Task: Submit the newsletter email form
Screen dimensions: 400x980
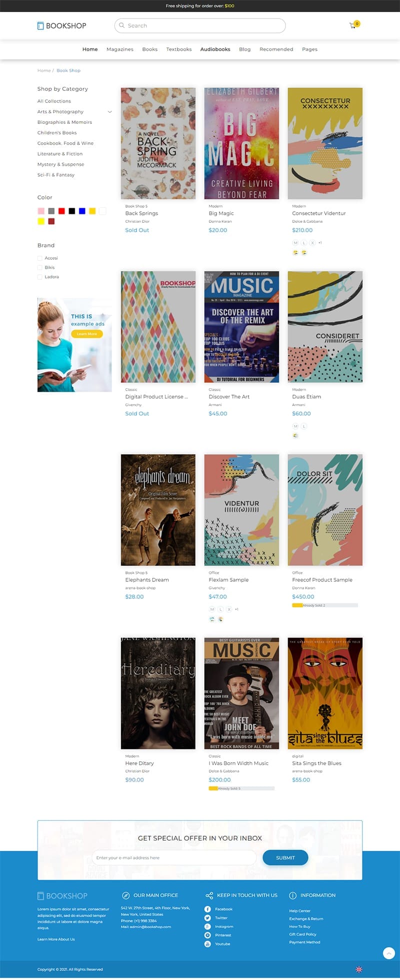Action: click(x=285, y=858)
